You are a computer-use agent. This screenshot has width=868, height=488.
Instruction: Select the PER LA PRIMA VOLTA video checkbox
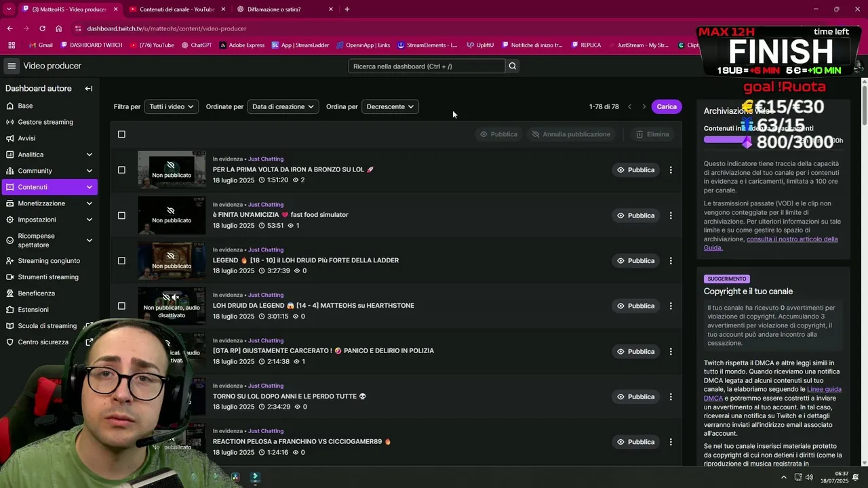pyautogui.click(x=121, y=170)
